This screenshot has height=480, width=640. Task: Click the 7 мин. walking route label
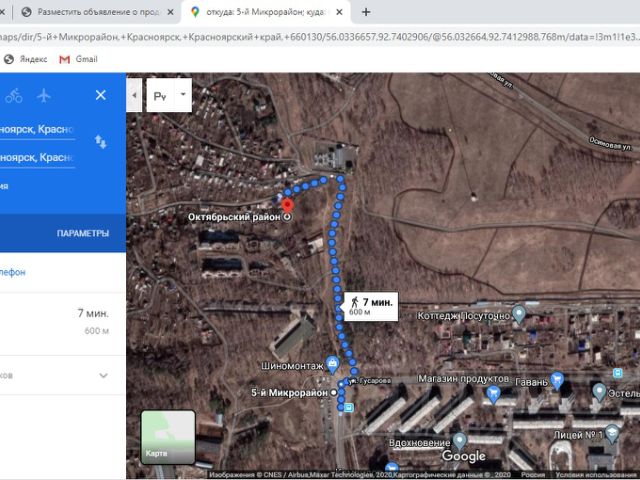pos(370,305)
